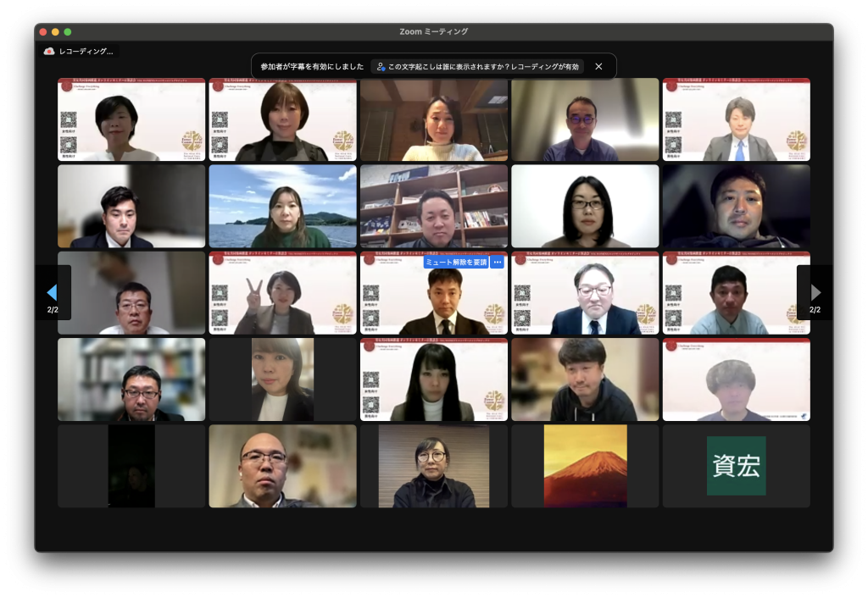Open the three-dot more options on highlighted tile
868x598 pixels.
click(x=498, y=263)
